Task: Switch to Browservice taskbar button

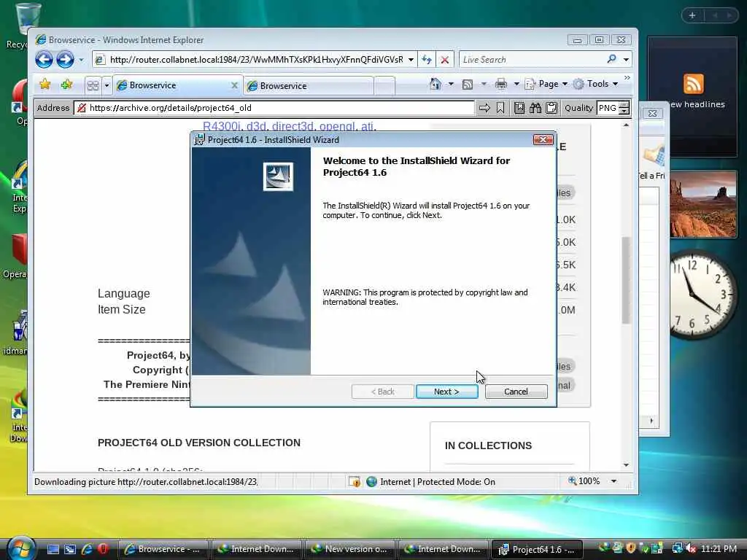Action: click(x=163, y=549)
